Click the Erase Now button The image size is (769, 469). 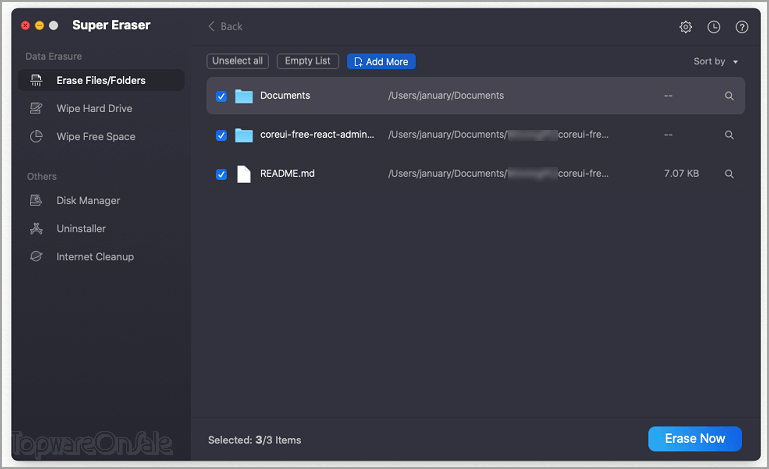695,438
